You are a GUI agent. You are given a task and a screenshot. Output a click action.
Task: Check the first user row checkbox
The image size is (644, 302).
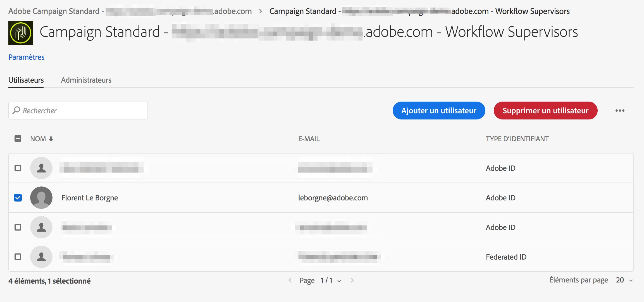click(18, 168)
